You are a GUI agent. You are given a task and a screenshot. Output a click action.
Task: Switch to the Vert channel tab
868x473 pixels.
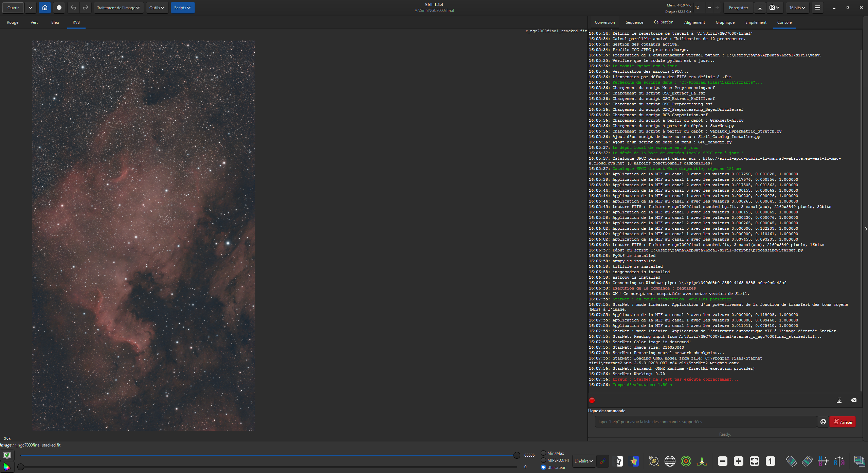point(34,22)
